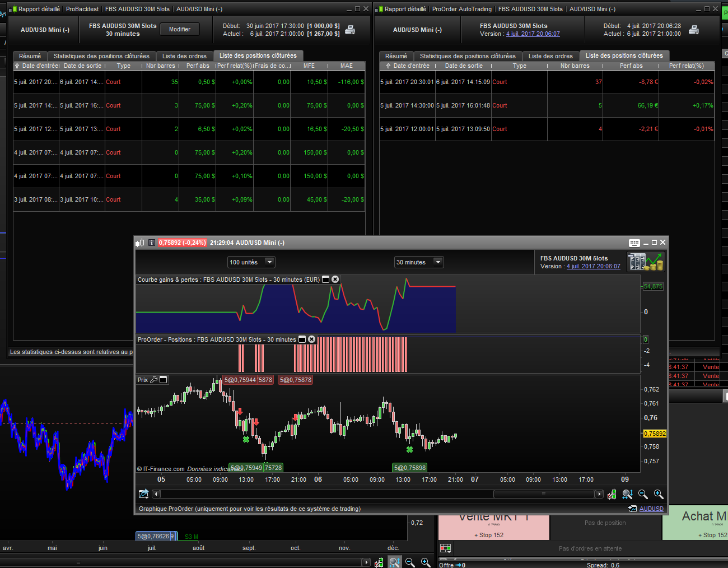Click the ProOrder chart horizontal scrollbar thumb
Image resolution: width=728 pixels, height=568 pixels.
pyautogui.click(x=543, y=494)
